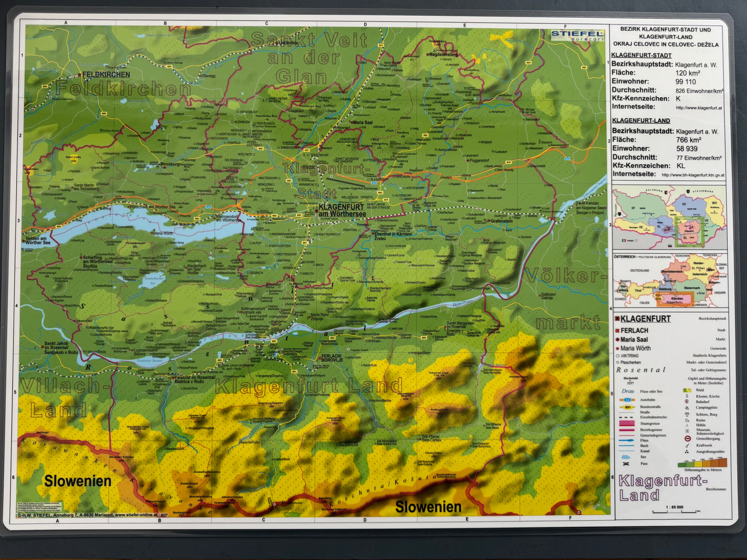The height and width of the screenshot is (560, 747).
Task: Click the Ausgrabungsstätte three-dot legend icon
Action: [687, 452]
